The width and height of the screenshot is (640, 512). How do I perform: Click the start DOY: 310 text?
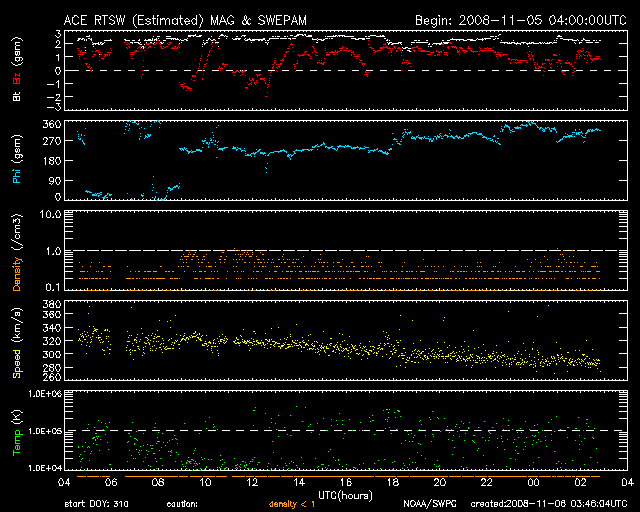coord(97,504)
